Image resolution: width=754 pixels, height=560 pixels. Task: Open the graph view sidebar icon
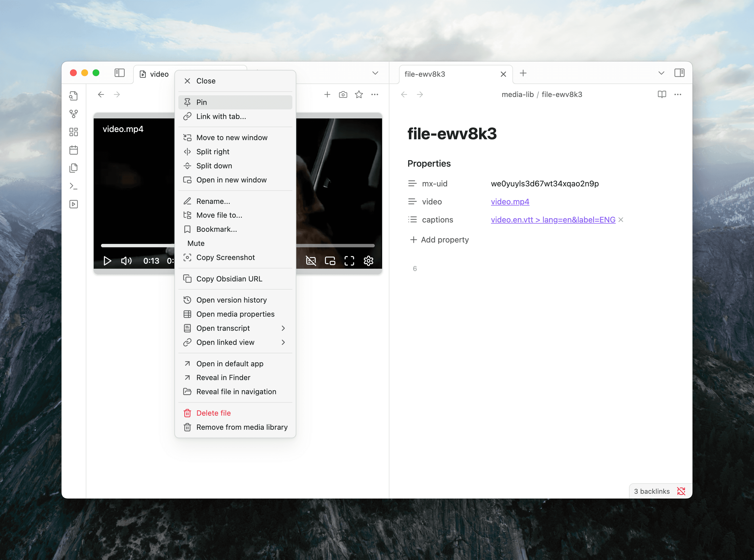74,114
